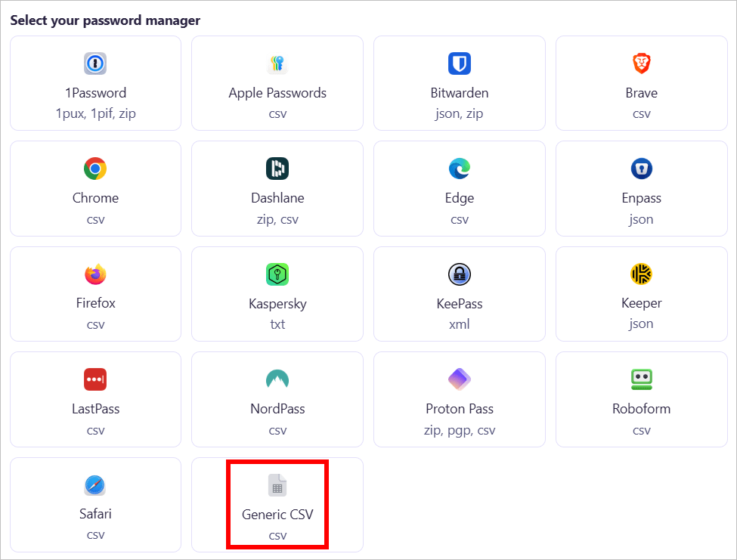Image resolution: width=737 pixels, height=560 pixels.
Task: Choose the Safari compass icon
Action: click(x=95, y=485)
